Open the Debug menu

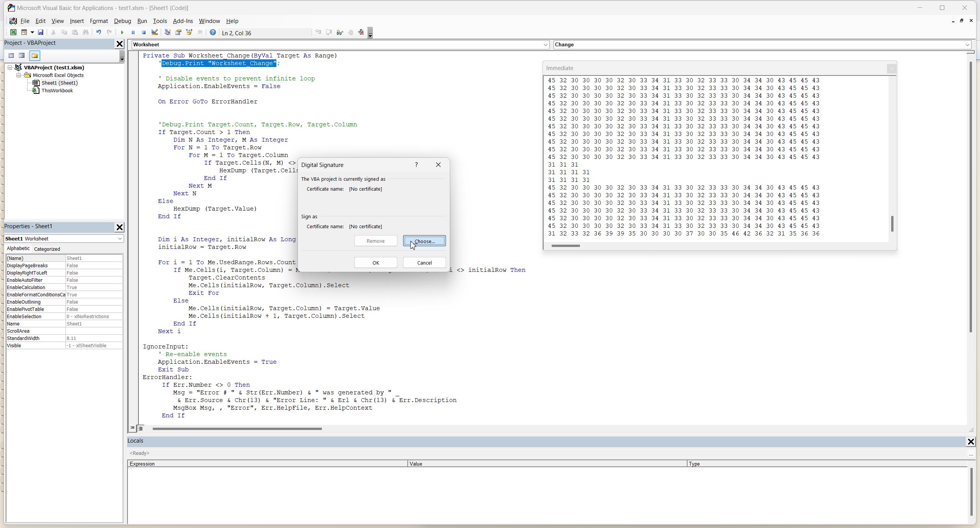coord(122,21)
